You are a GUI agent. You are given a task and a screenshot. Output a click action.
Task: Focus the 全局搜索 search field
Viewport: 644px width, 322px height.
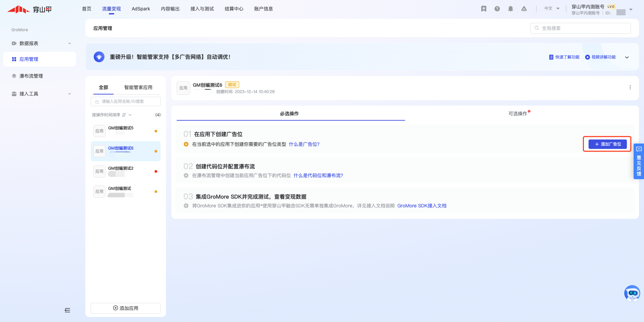581,28
